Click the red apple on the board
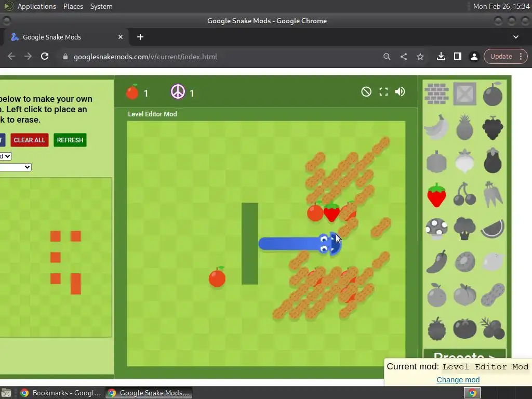This screenshot has height=399, width=532. 217,277
